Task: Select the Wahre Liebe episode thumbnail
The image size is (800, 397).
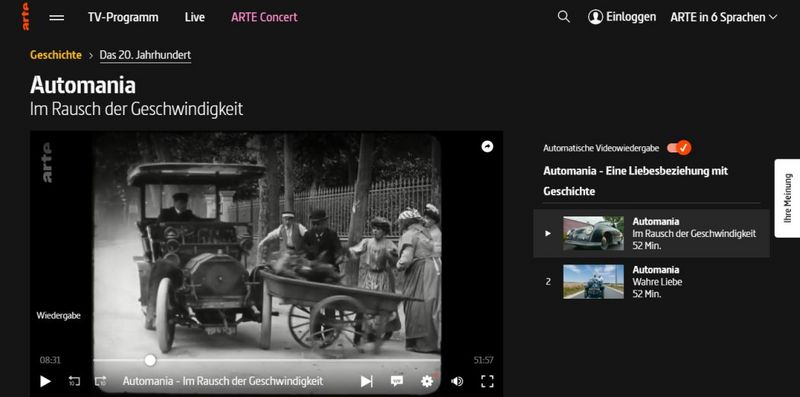Action: [593, 281]
